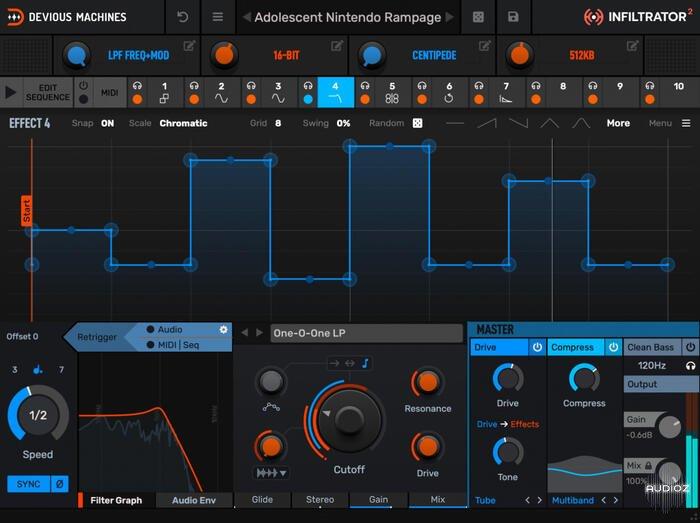The height and width of the screenshot is (523, 700).
Task: Select the triangle curve shape
Action: click(x=549, y=123)
